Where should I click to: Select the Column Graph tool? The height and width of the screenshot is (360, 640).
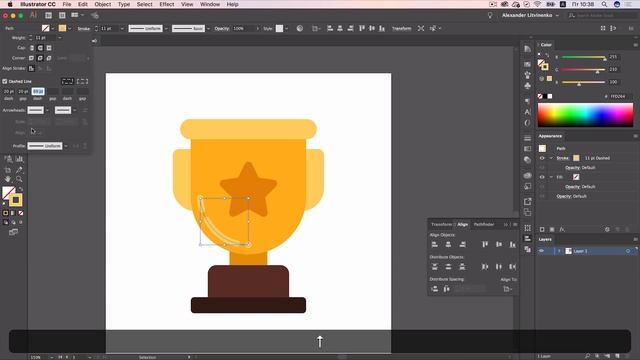pos(19,159)
